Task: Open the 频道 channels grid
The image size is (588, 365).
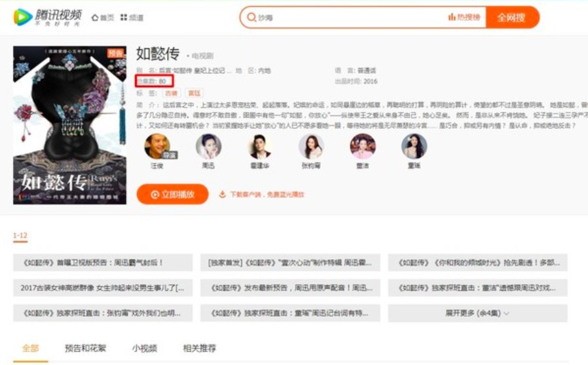Action: pyautogui.click(x=132, y=18)
